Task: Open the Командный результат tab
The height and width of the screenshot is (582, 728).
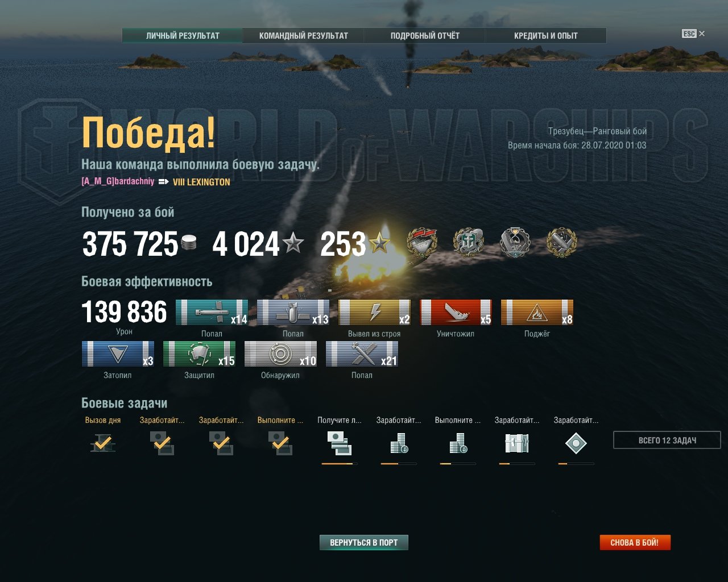Action: coord(304,36)
